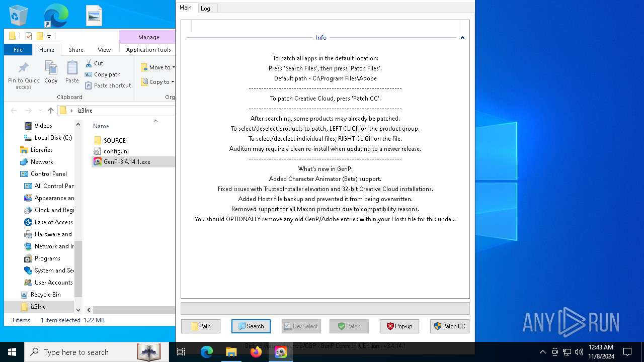Click the Name column header
The width and height of the screenshot is (644, 362).
click(101, 126)
